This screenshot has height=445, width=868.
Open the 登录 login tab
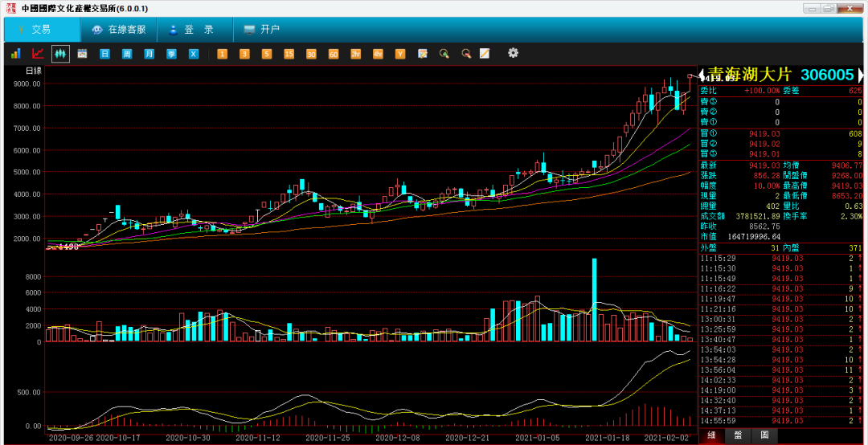click(x=194, y=30)
